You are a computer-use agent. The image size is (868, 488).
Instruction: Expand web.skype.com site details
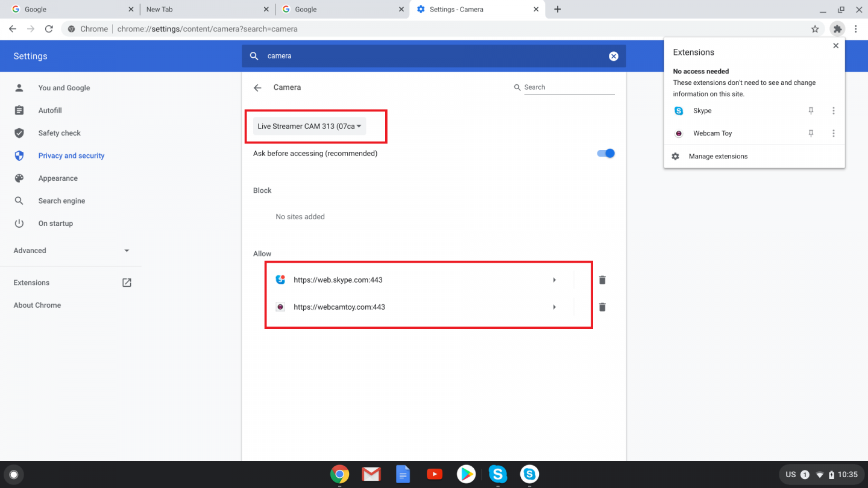(554, 280)
